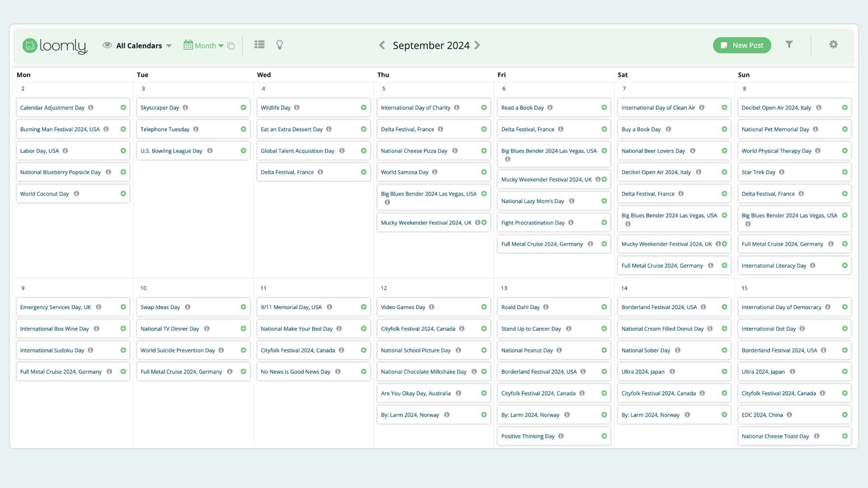Add post from Wildlife Day plus icon

[x=363, y=108]
